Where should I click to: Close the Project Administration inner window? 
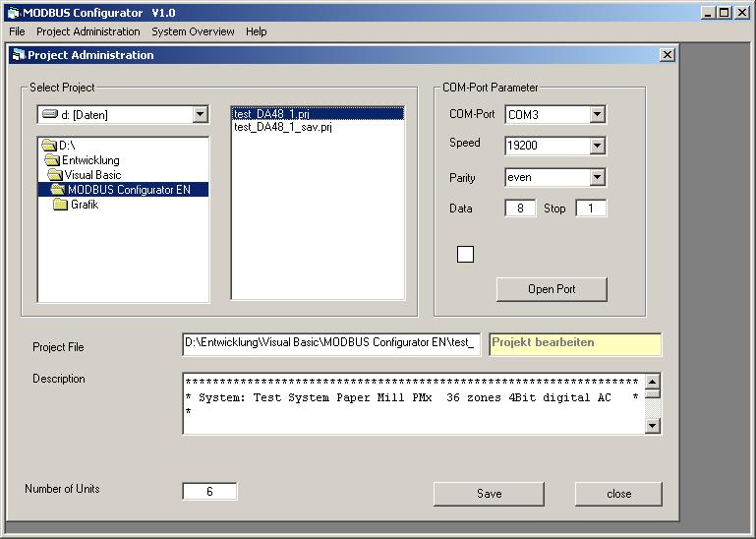667,55
